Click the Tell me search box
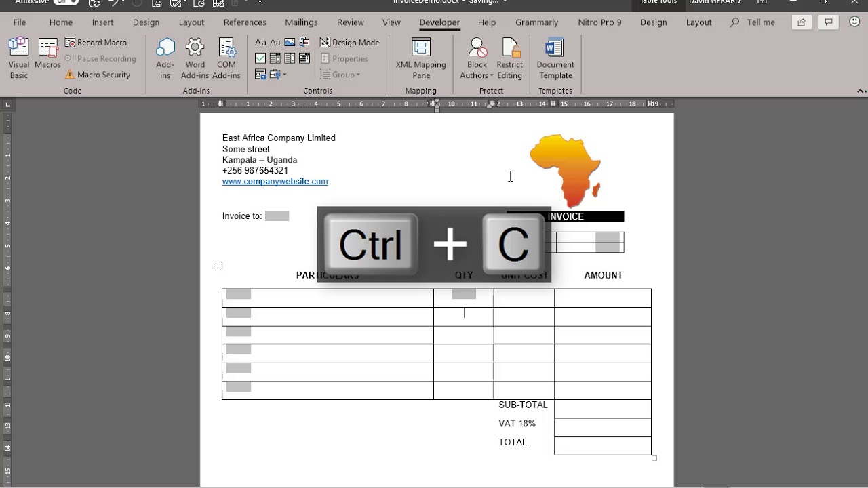 [753, 22]
